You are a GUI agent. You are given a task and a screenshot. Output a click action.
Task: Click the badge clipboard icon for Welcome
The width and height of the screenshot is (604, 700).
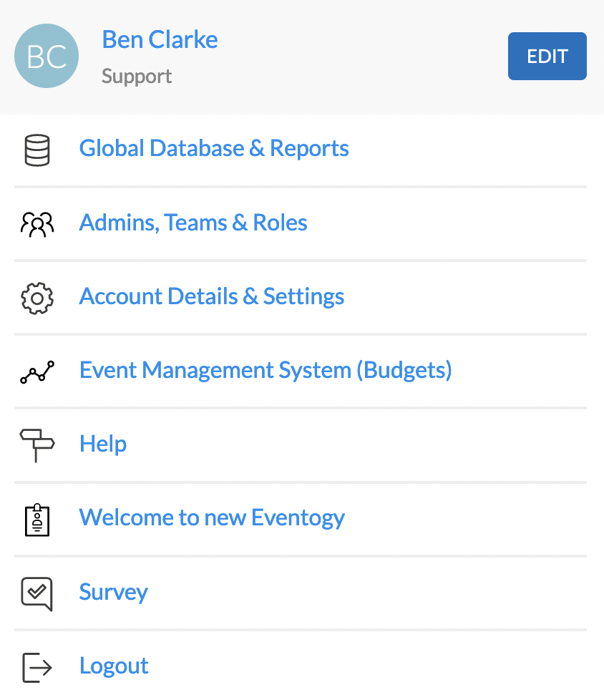point(37,520)
